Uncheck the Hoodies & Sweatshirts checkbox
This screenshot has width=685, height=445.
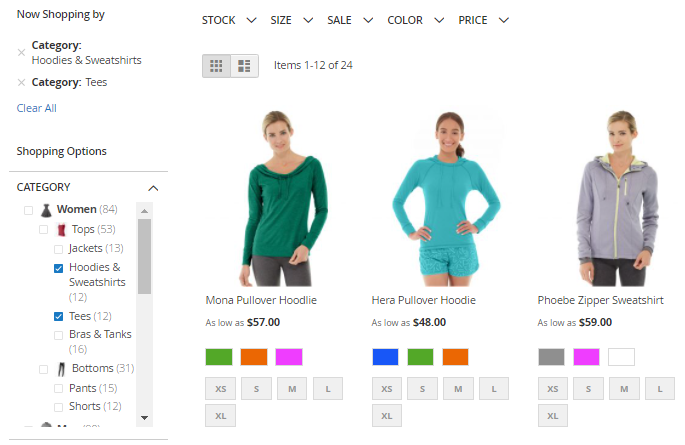tap(58, 268)
